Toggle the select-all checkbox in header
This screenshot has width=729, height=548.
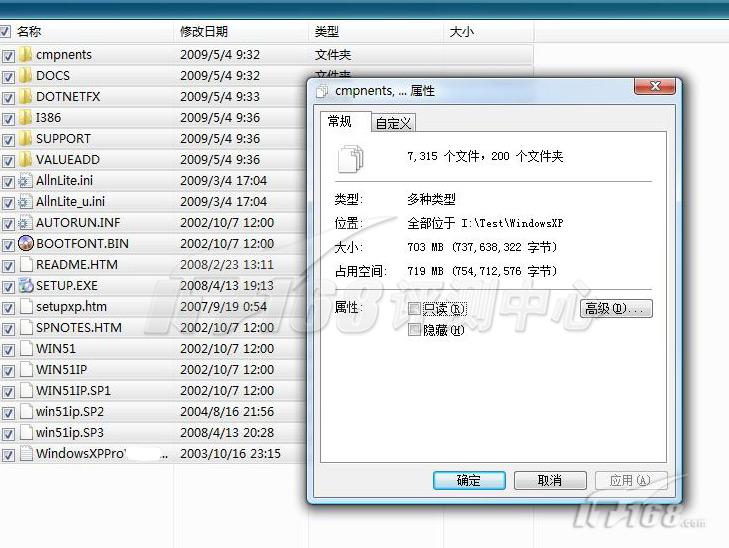tap(7, 32)
